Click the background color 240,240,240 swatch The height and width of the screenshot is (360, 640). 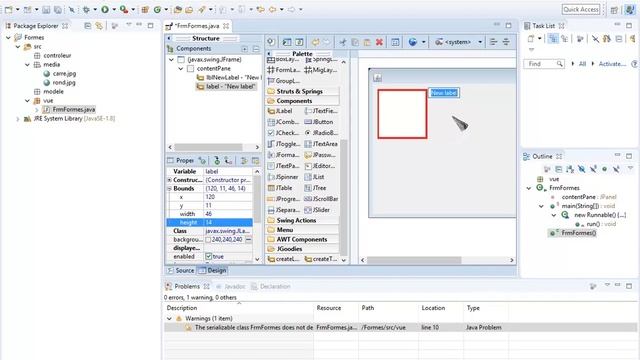(x=208, y=240)
